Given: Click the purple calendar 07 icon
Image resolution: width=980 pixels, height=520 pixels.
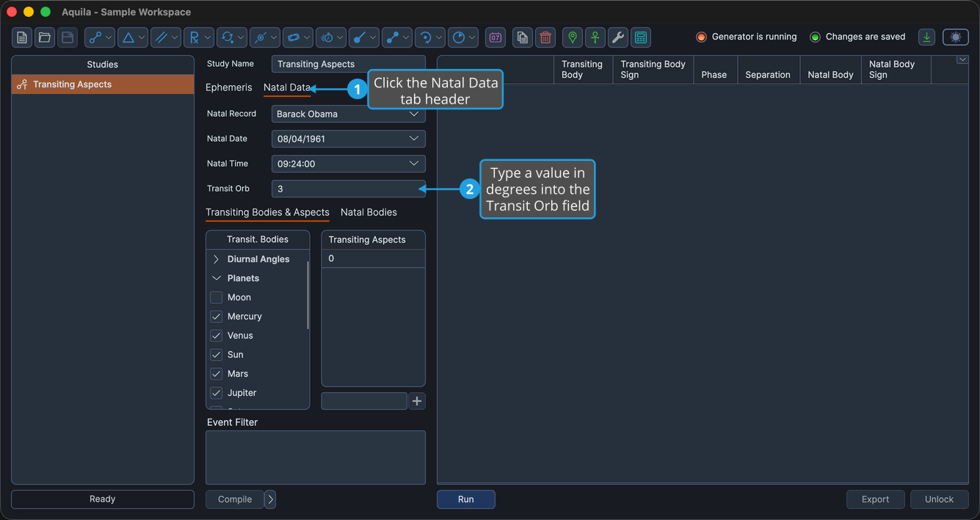Looking at the screenshot, I should tap(496, 37).
